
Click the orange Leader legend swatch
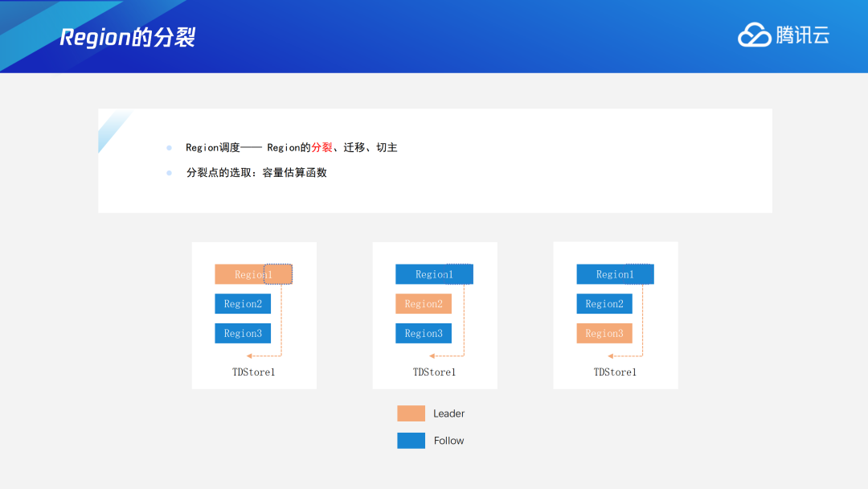coord(411,413)
